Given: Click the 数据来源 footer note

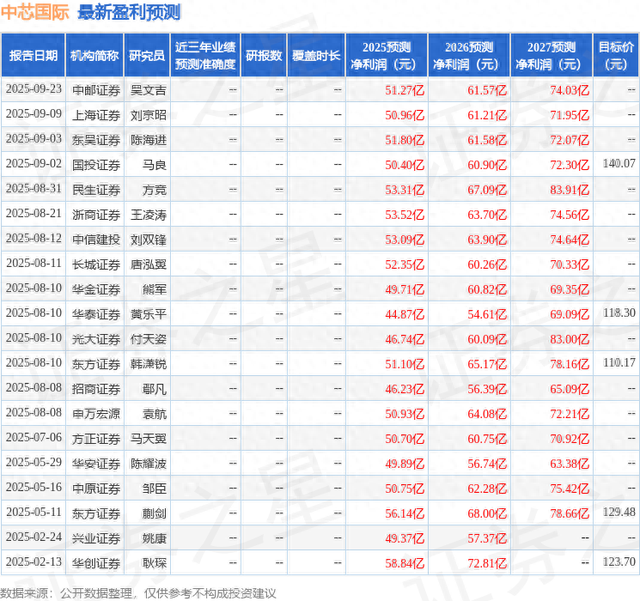Looking at the screenshot, I should (x=138, y=593).
